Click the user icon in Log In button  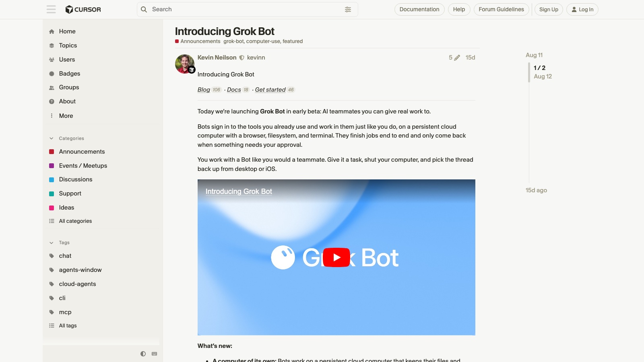(x=574, y=9)
